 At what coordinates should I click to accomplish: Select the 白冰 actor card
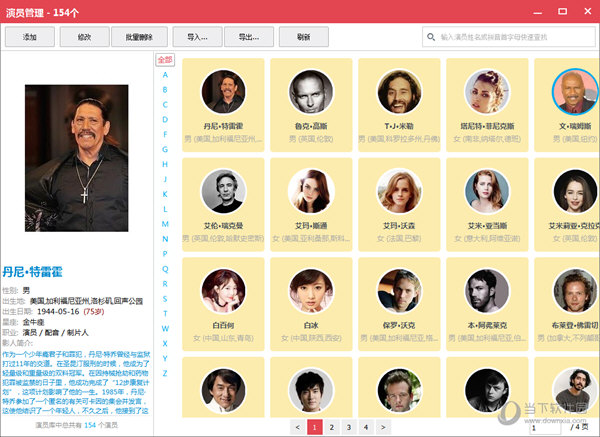(x=311, y=304)
